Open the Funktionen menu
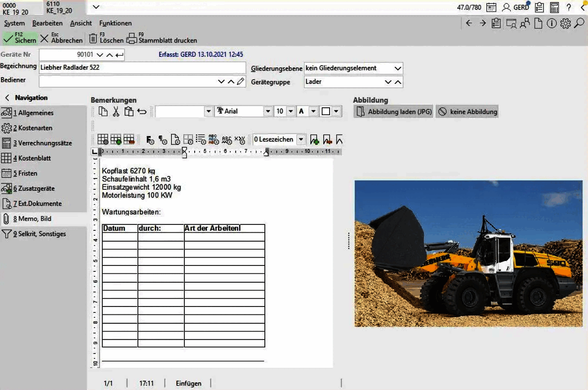 pos(115,23)
